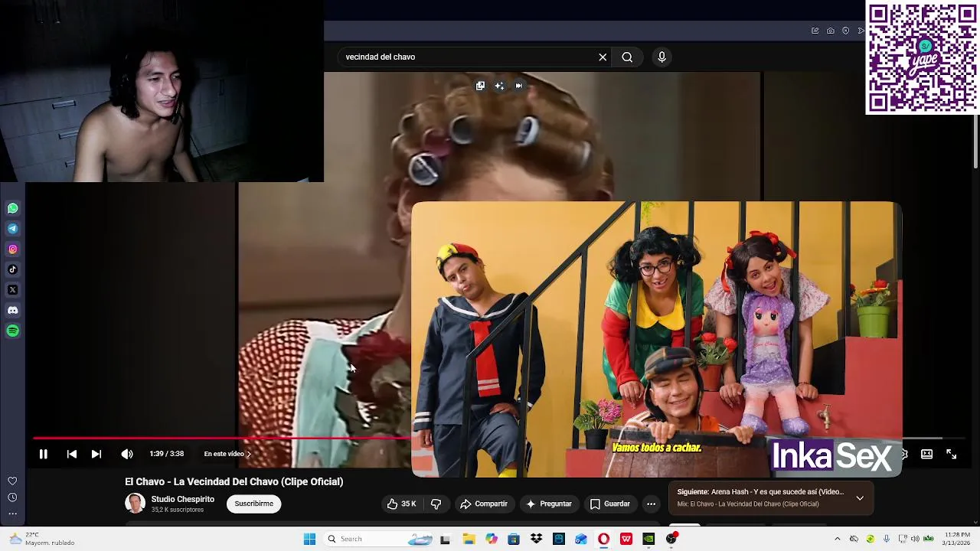The width and height of the screenshot is (980, 551).
Task: Open the Preguntar AI button
Action: [548, 504]
